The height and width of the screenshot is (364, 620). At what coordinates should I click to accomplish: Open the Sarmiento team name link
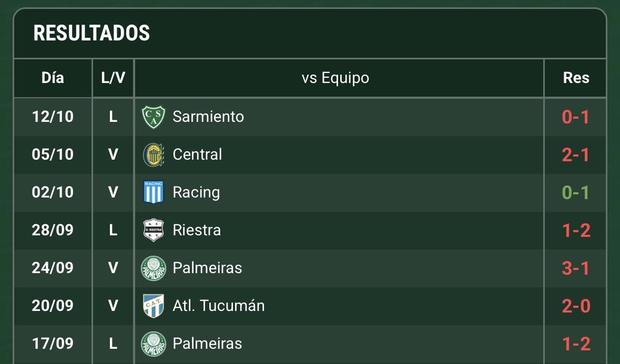tap(208, 117)
